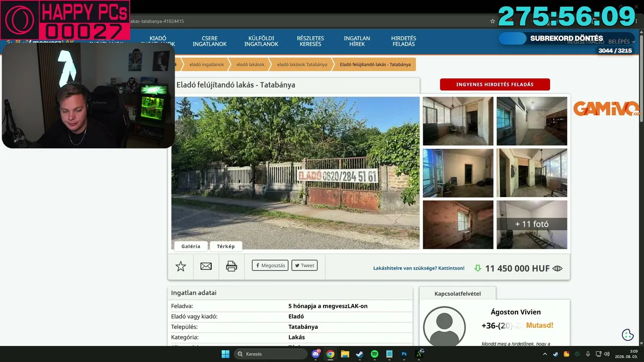The width and height of the screenshot is (644, 362).
Task: Open the KÜLFÖLDI INGATLANOK menu
Action: 261,41
